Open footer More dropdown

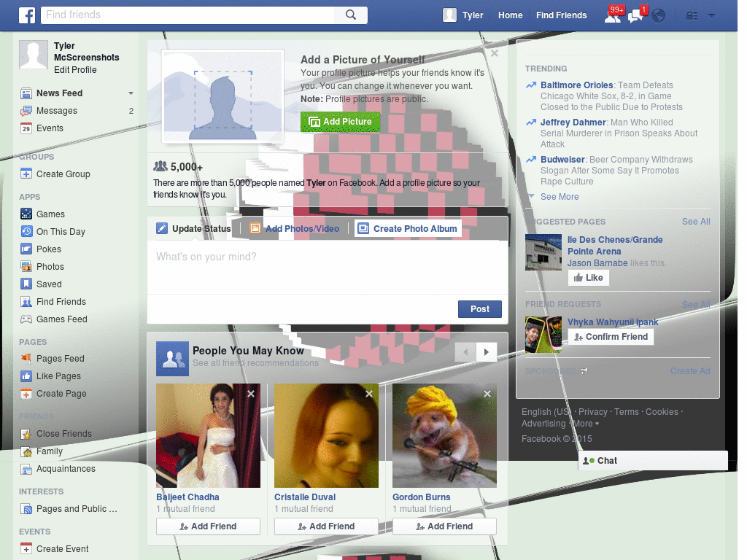click(x=586, y=424)
